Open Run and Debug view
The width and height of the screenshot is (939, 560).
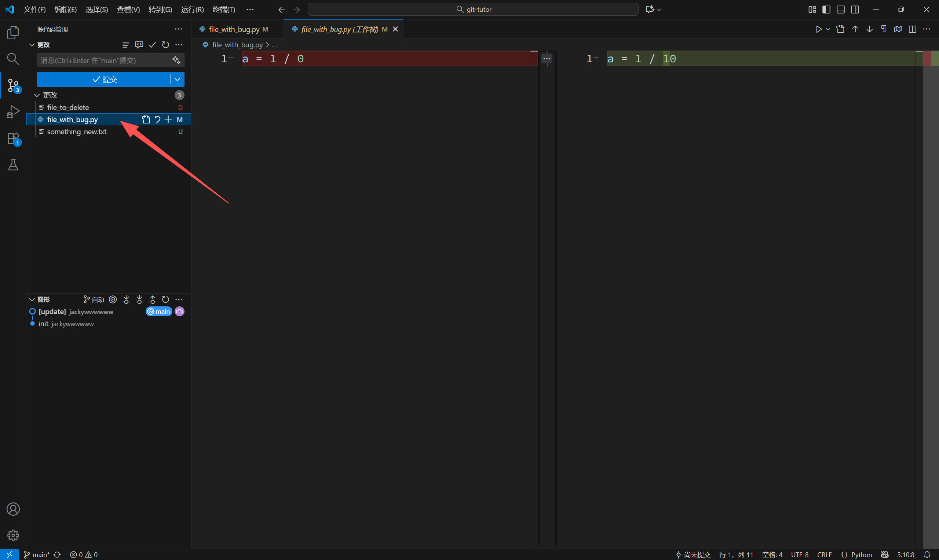[x=13, y=112]
